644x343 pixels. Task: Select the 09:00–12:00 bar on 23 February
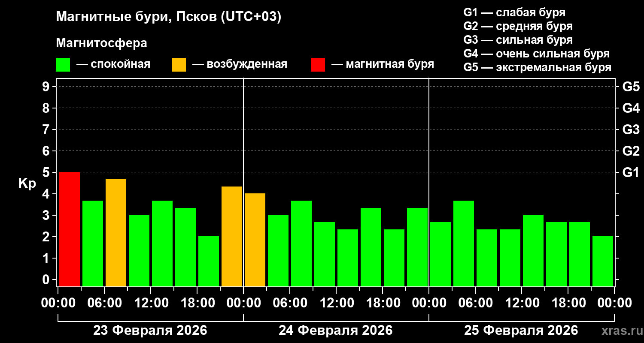139,250
